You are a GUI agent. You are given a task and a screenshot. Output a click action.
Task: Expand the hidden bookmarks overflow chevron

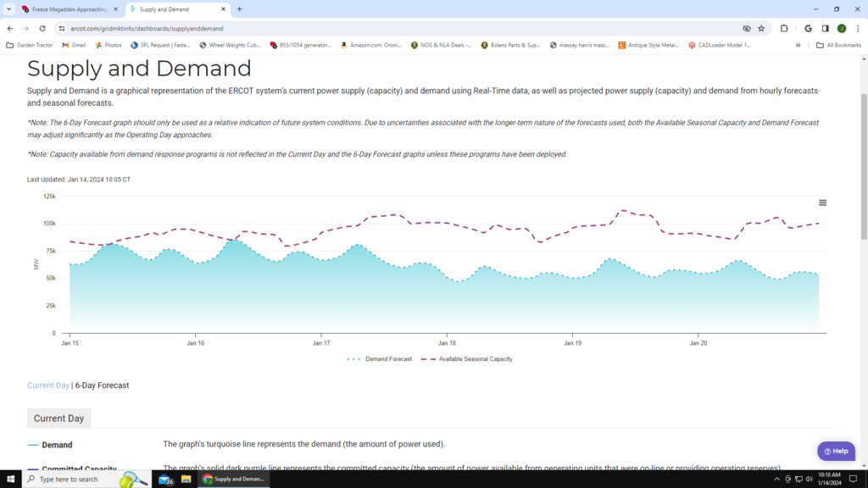click(x=798, y=45)
